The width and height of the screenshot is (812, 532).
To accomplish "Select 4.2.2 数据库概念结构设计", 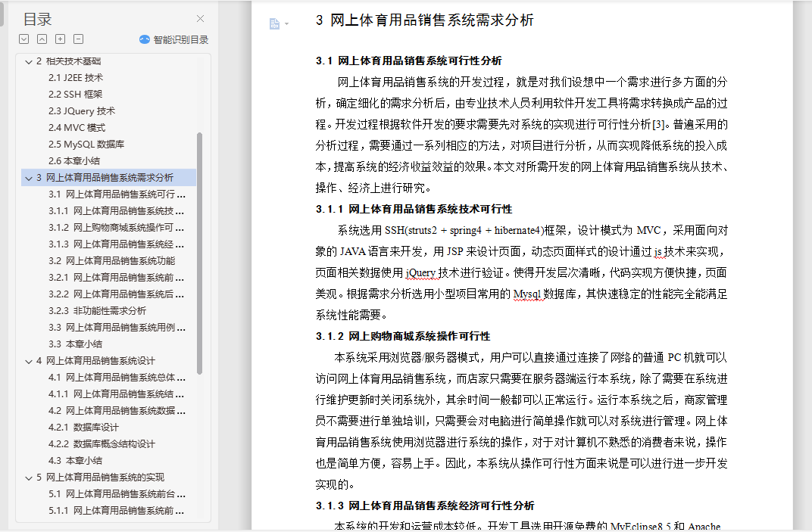I will click(x=101, y=443).
